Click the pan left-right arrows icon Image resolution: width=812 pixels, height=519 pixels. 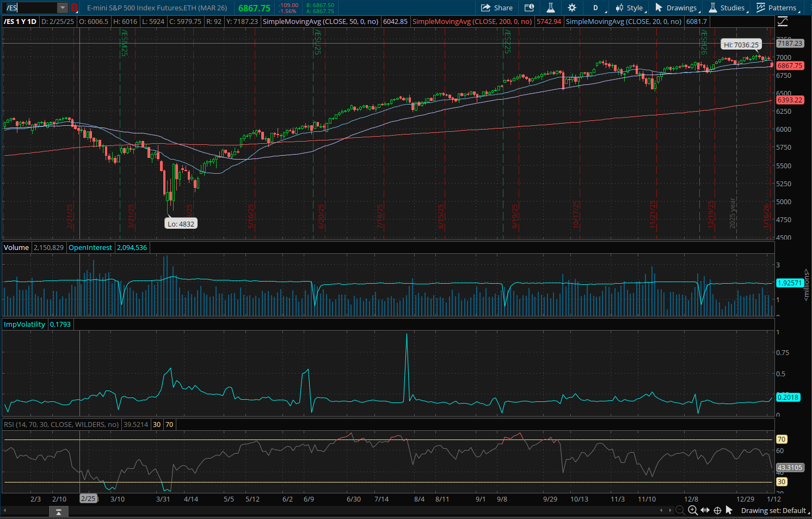705,510
